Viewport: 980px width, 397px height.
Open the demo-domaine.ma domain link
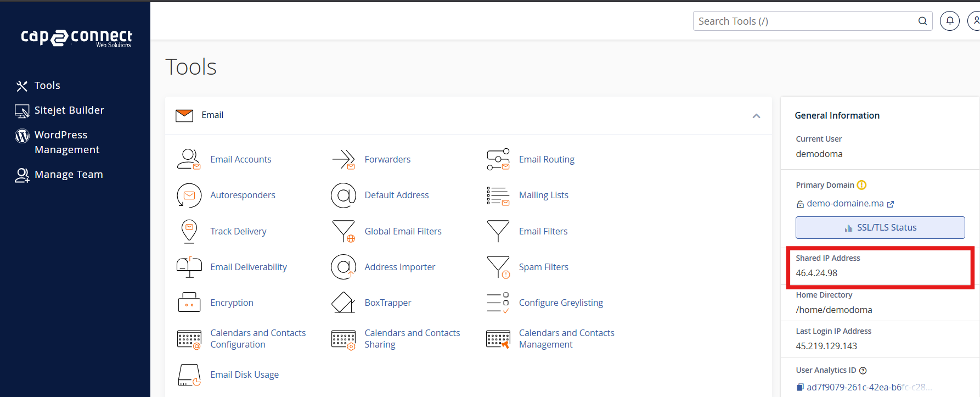click(x=845, y=204)
